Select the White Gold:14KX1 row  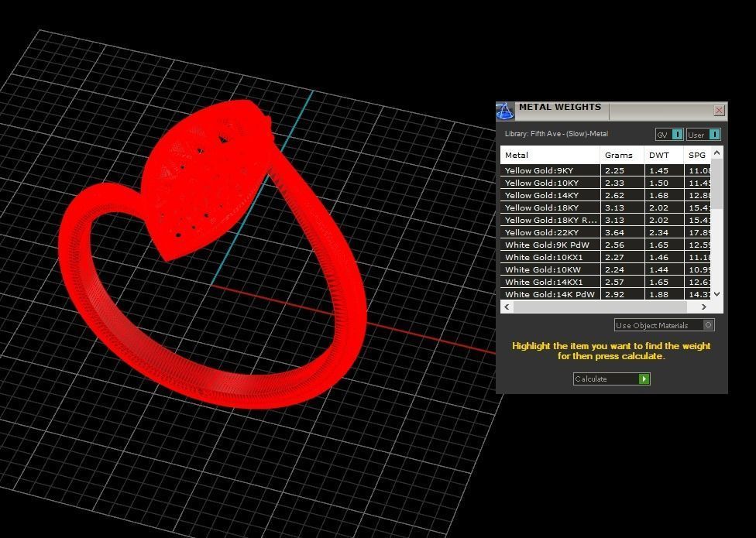606,282
